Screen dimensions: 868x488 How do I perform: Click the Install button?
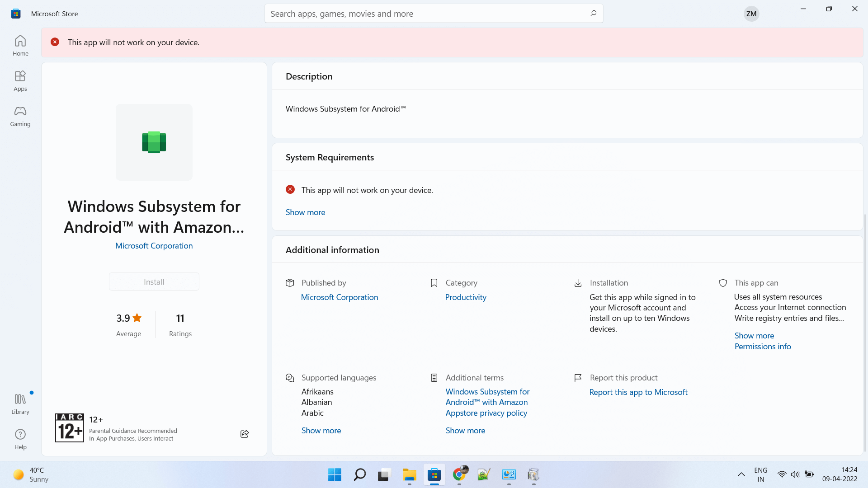(x=154, y=281)
